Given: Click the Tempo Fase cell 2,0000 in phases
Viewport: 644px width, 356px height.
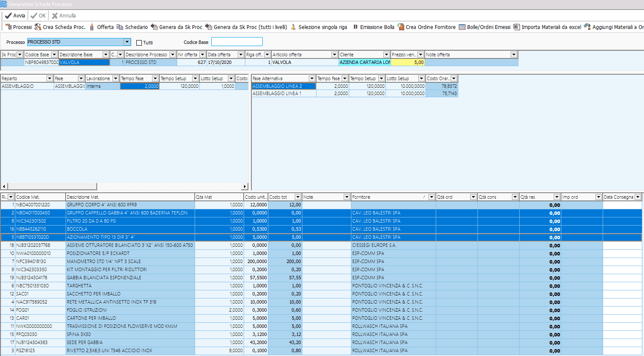Looking at the screenshot, I should point(140,86).
